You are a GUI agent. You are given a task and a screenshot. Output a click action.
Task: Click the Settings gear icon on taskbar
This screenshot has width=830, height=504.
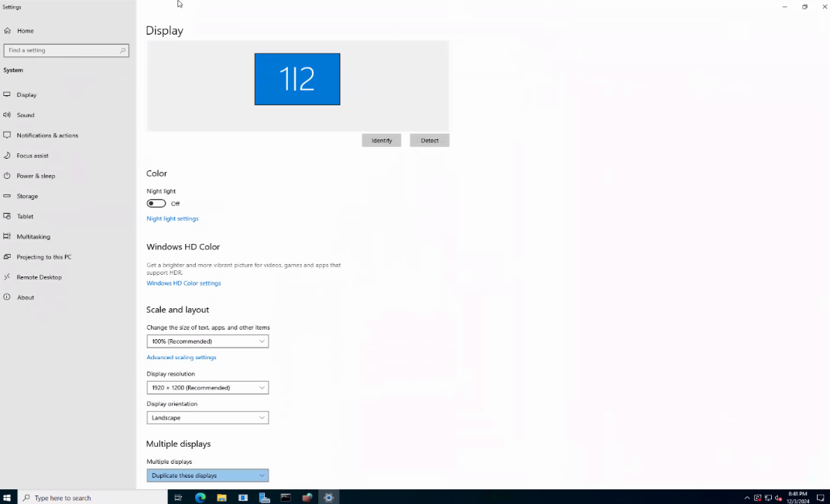329,498
